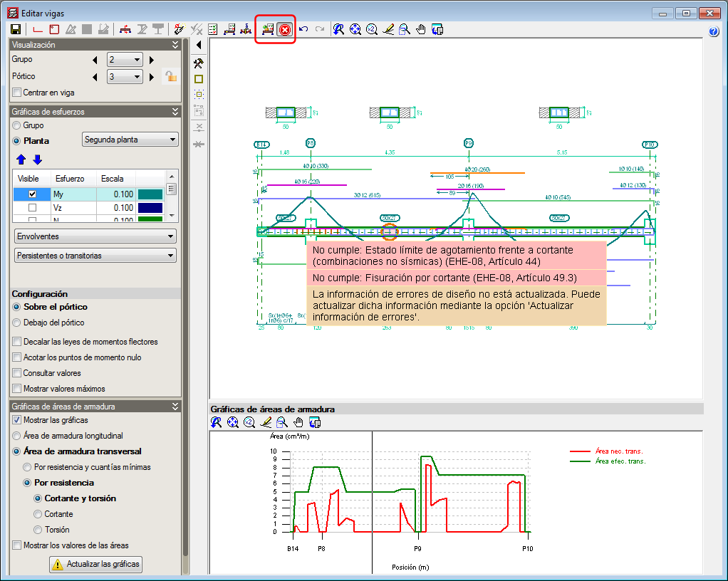The height and width of the screenshot is (581, 728).
Task: Click the Save floppy disk icon
Action: (16, 29)
